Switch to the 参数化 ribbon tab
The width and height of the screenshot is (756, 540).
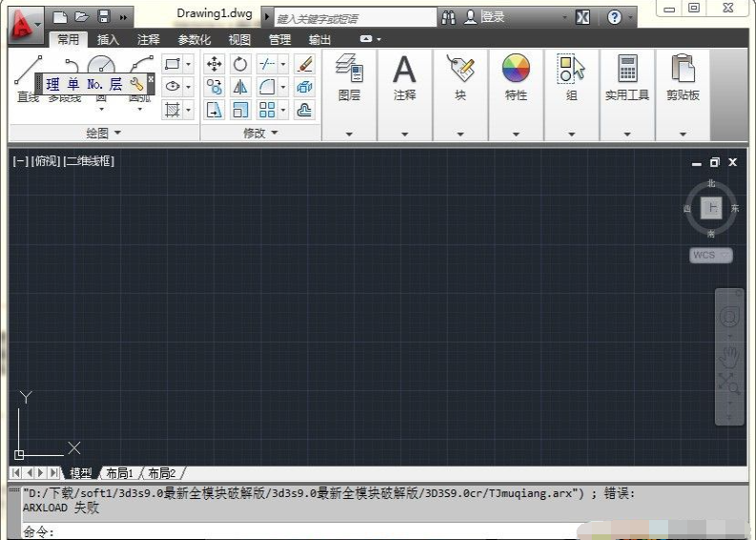coord(194,39)
